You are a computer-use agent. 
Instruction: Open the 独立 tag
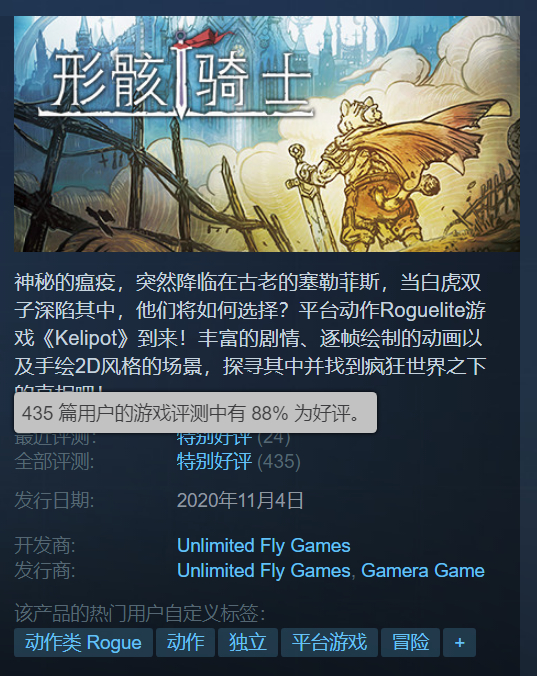point(248,642)
